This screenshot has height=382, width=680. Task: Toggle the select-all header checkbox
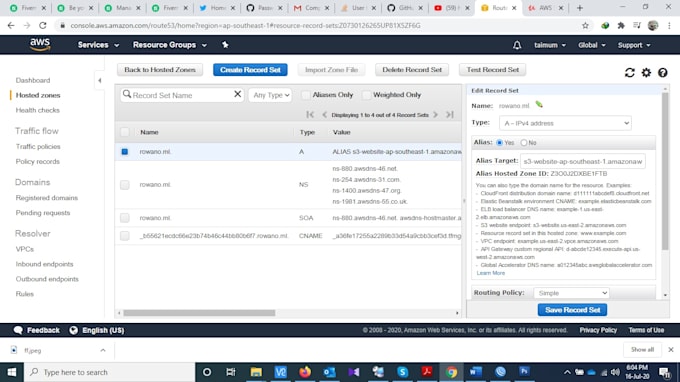(x=125, y=132)
